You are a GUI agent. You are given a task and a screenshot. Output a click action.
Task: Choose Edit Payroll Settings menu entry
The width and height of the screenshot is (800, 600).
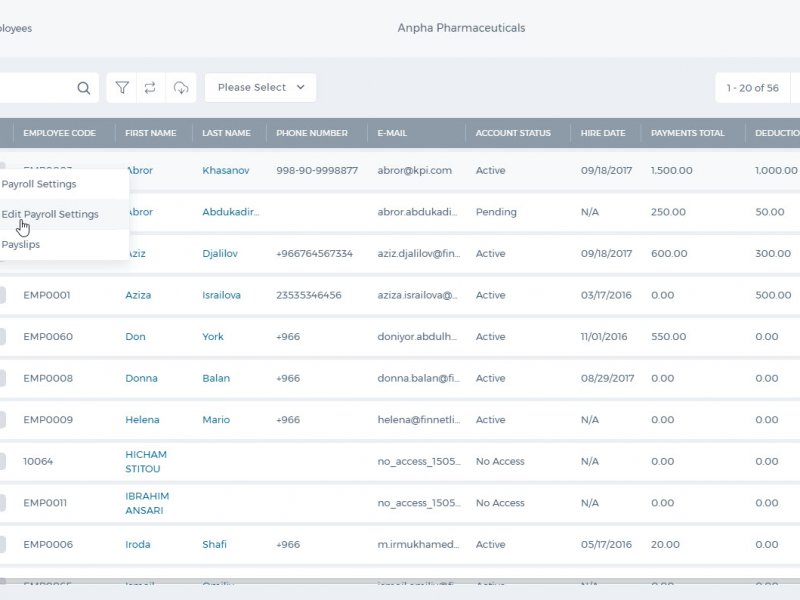point(50,214)
